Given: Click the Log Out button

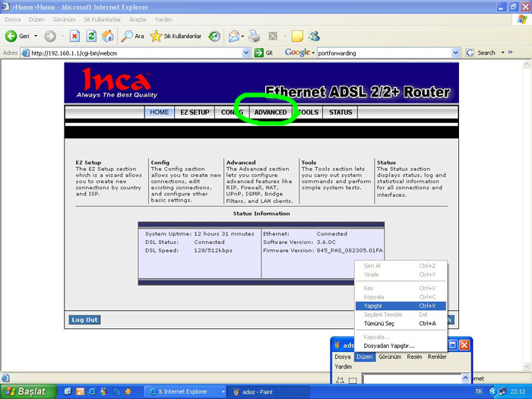Looking at the screenshot, I should point(84,320).
